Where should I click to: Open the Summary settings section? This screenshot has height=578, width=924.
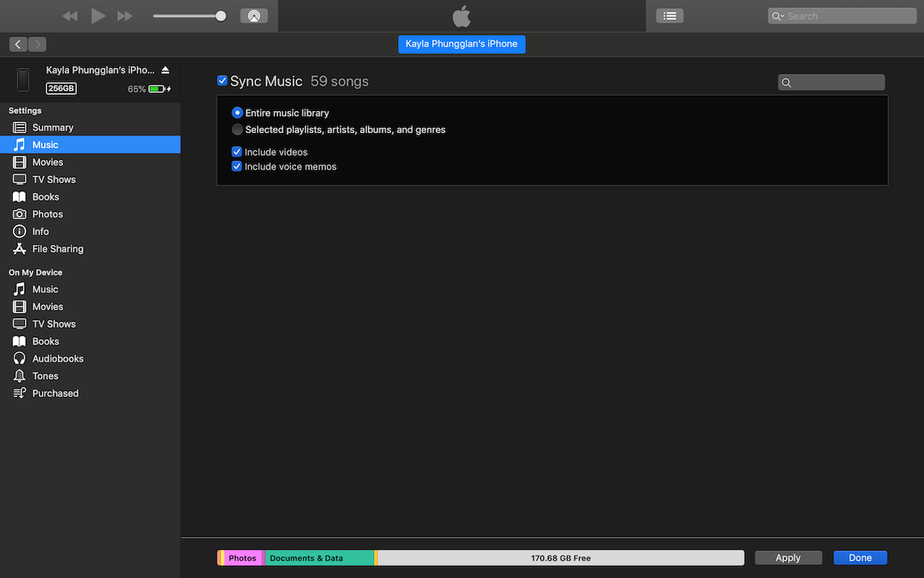click(52, 127)
